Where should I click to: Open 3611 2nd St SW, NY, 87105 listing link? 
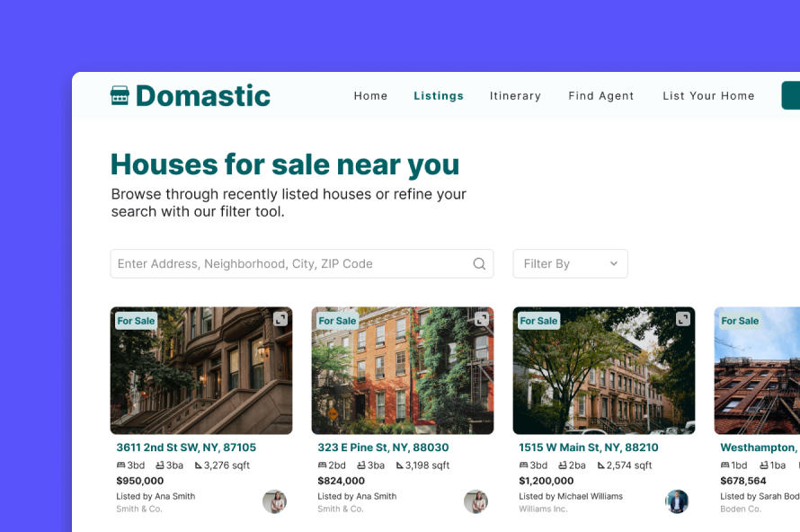pyautogui.click(x=186, y=448)
